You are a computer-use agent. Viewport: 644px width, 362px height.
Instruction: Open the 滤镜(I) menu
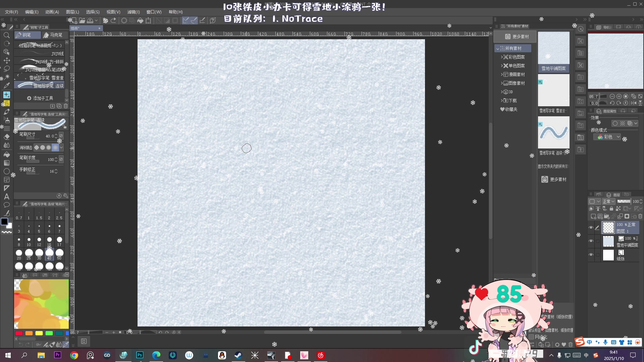click(x=133, y=12)
